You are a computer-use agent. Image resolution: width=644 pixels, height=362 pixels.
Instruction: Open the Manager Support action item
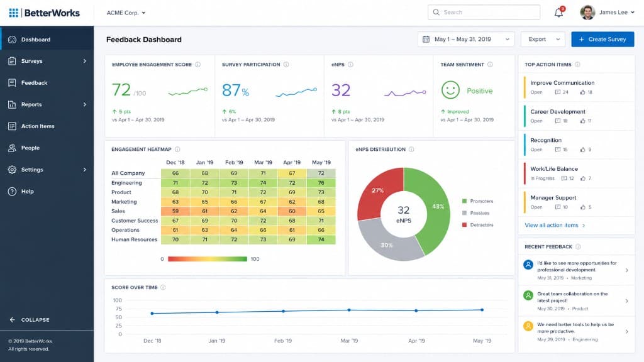[577, 202]
